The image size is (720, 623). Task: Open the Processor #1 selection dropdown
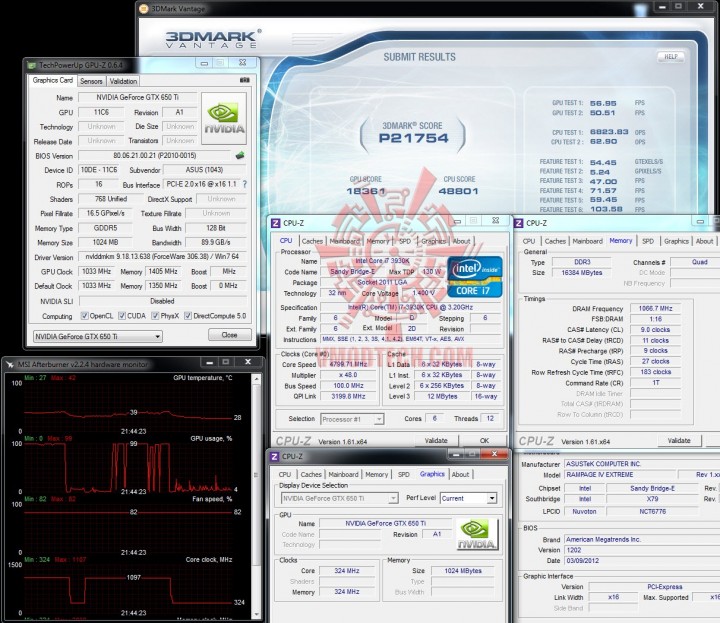(352, 419)
